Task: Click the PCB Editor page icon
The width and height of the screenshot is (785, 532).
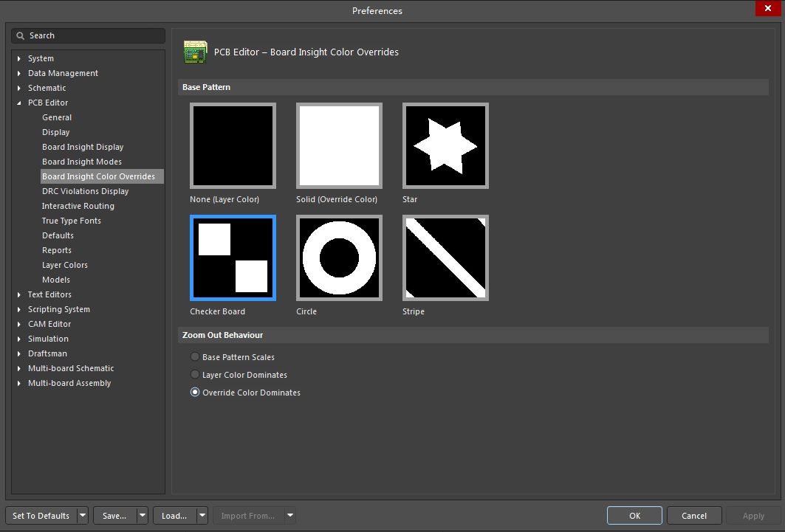Action: pos(195,52)
